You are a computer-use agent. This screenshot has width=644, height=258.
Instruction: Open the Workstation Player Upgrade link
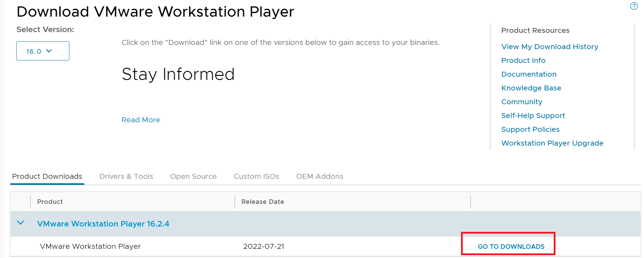coord(552,143)
